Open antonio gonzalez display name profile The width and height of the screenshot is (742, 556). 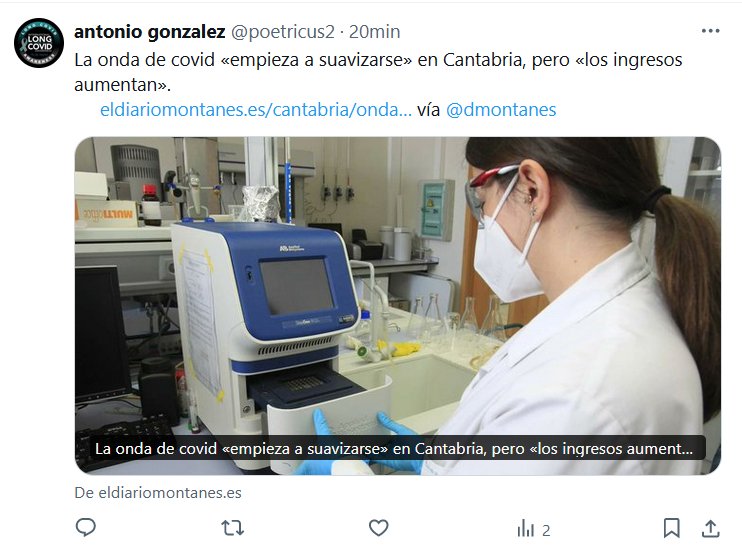click(x=150, y=32)
